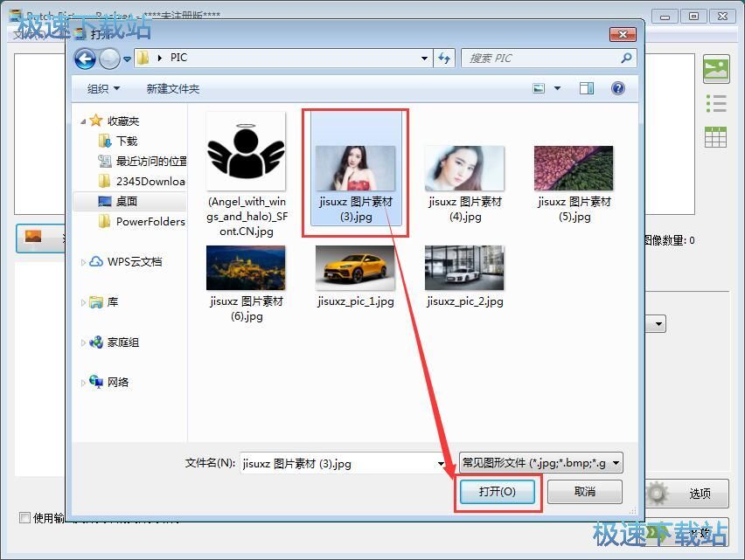745x560 pixels.
Task: Expand the 网络 tree node
Action: [83, 383]
